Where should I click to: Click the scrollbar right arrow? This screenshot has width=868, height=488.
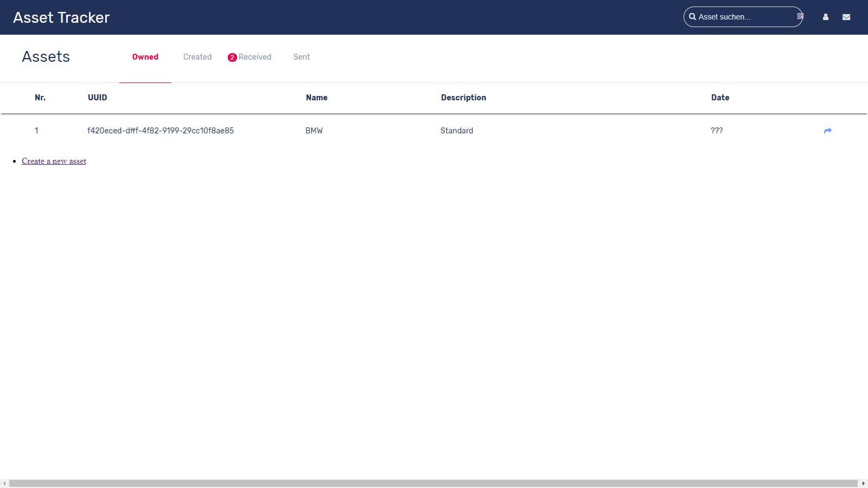pyautogui.click(x=863, y=483)
